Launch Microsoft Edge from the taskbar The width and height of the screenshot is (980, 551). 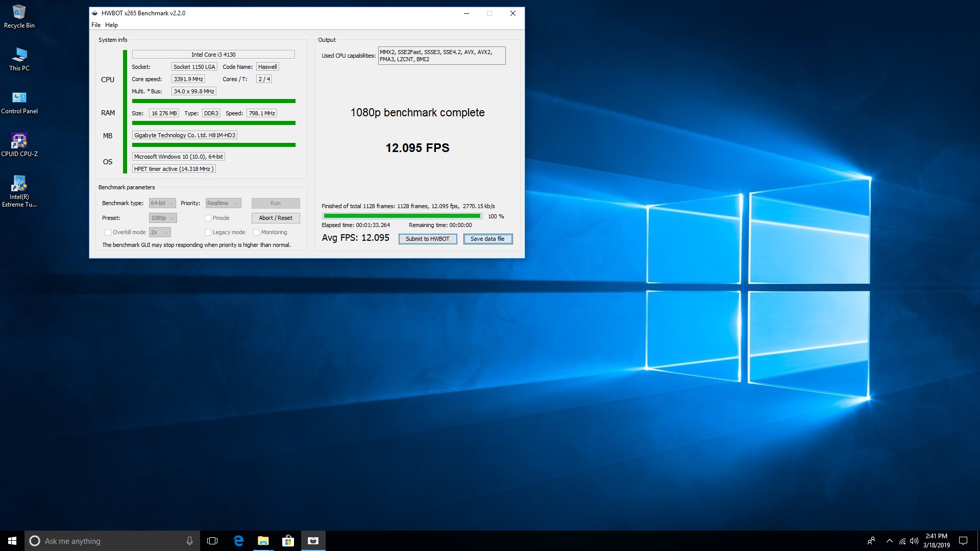pos(238,541)
